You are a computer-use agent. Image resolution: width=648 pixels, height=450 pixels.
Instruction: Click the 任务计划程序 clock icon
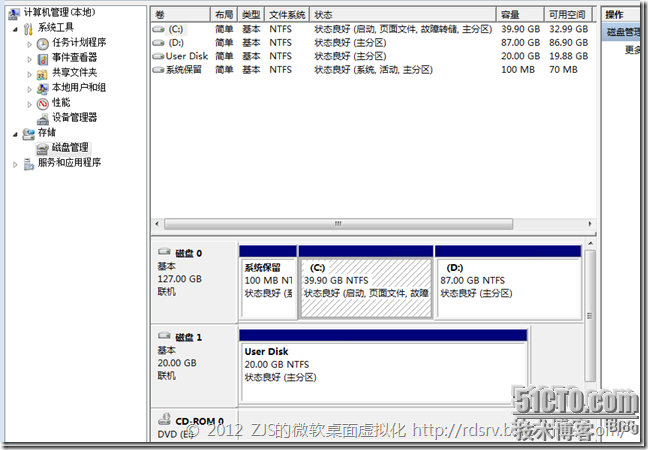tap(42, 43)
